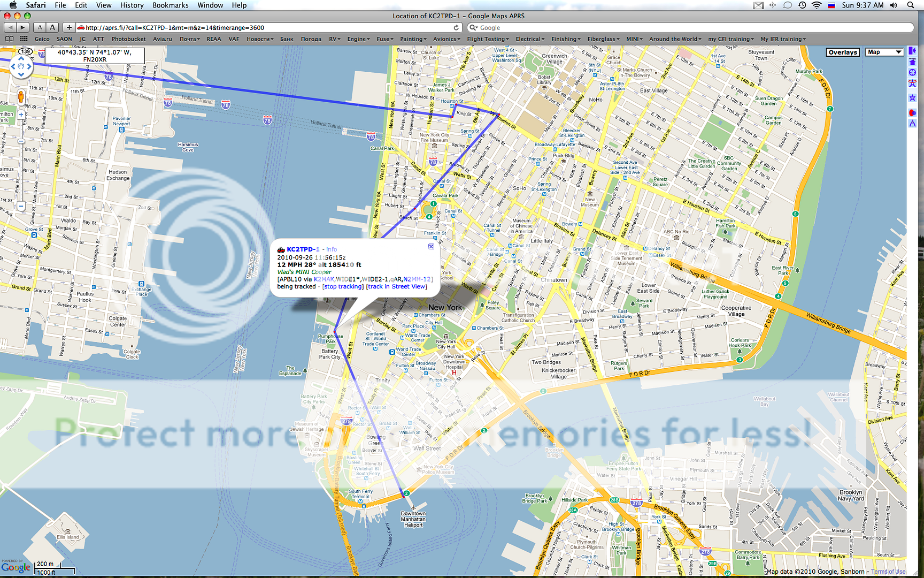Open the History menu in Safari
The image size is (924, 578).
(132, 5)
